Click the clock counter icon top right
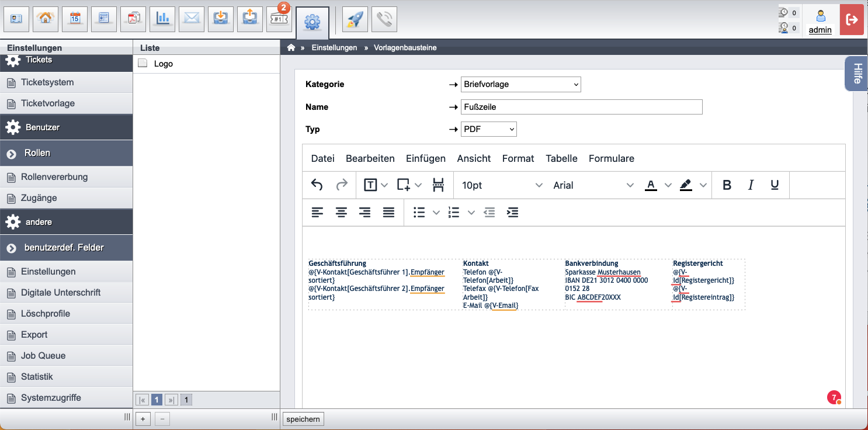868x430 pixels. [x=784, y=13]
